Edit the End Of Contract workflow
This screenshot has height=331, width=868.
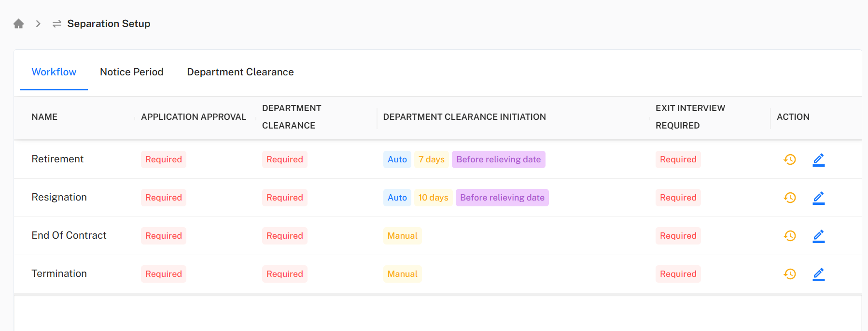(819, 236)
